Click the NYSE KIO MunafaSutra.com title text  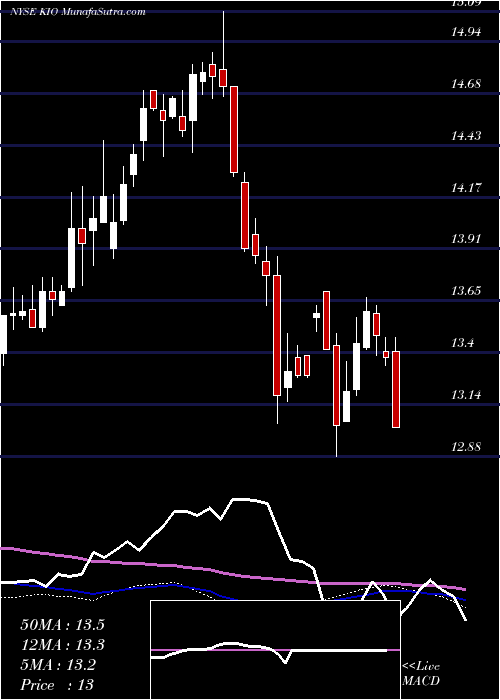(x=78, y=12)
